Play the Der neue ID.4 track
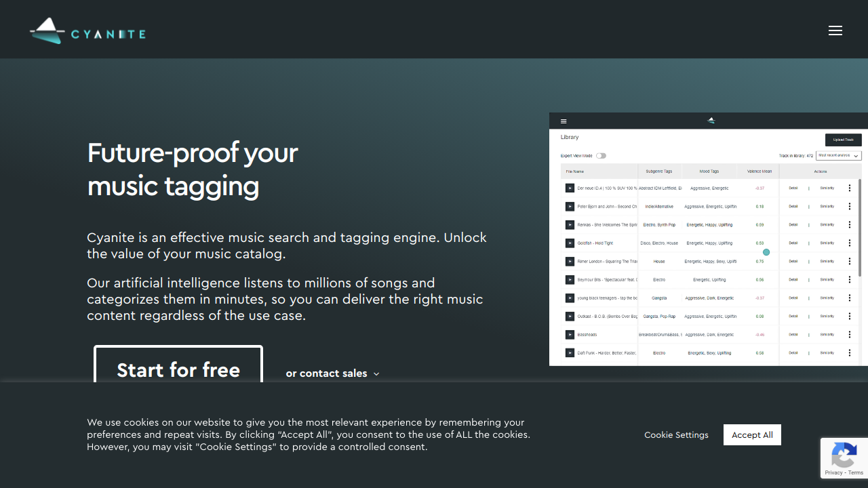 (570, 188)
